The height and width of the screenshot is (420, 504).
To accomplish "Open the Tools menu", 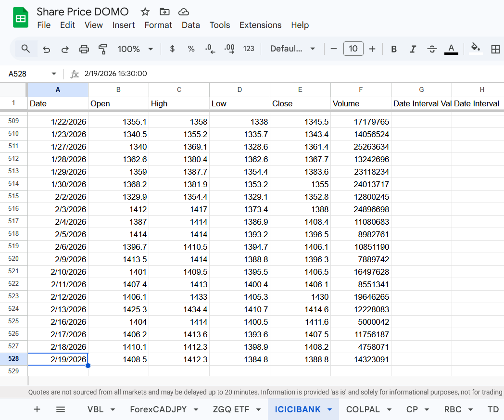I will pyautogui.click(x=219, y=25).
